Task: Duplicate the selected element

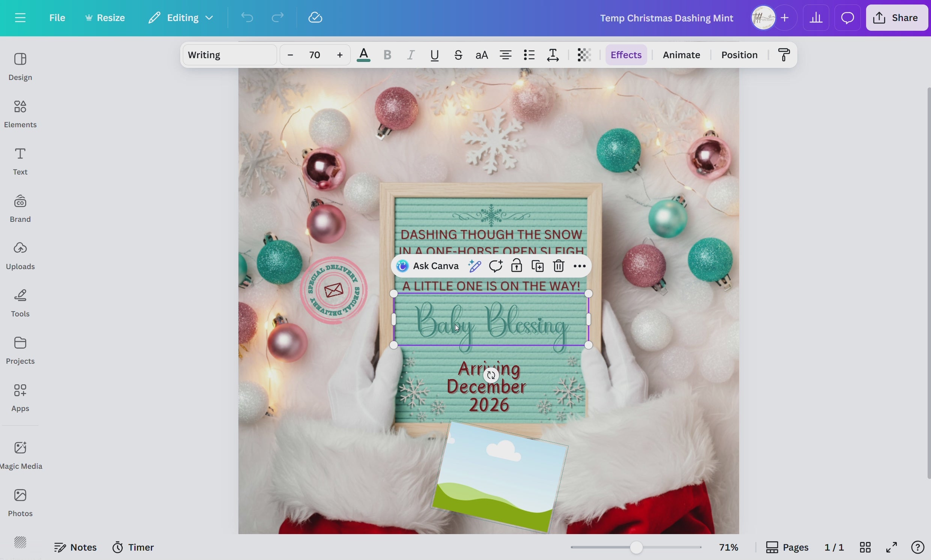Action: pyautogui.click(x=538, y=266)
